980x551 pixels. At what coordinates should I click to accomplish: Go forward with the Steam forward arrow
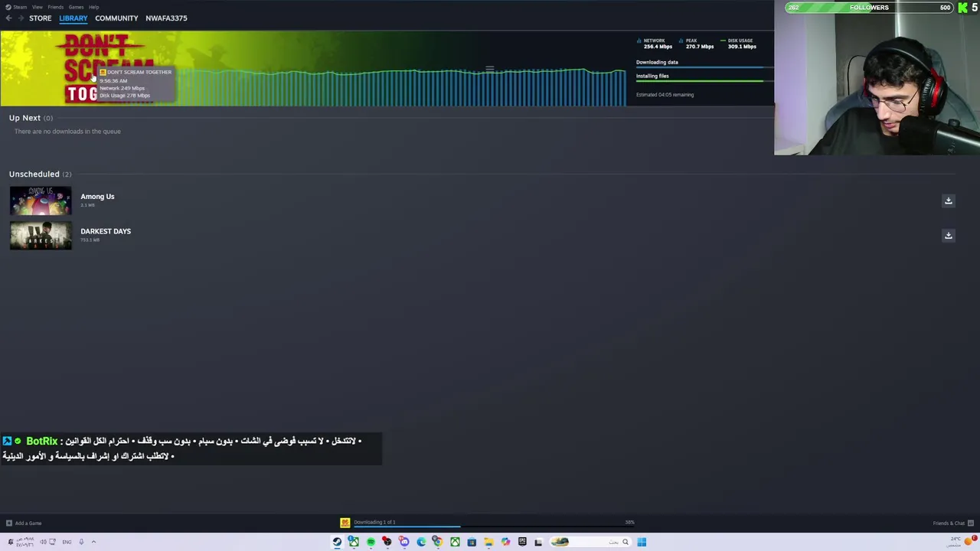(x=20, y=18)
